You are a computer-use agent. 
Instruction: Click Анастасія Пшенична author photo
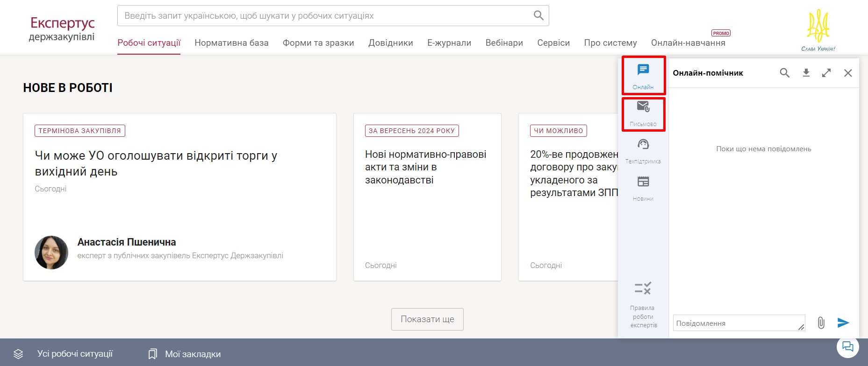pyautogui.click(x=51, y=253)
